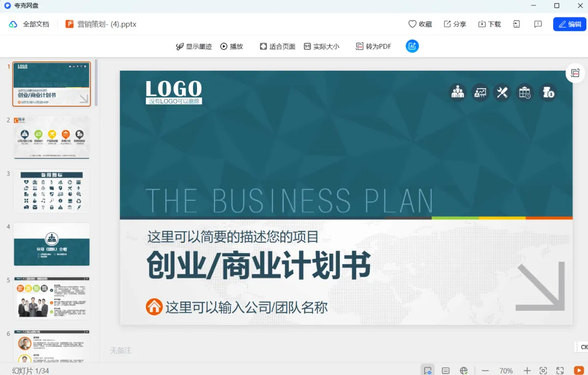The image size is (588, 375).
Task: Select 适合页面 fit page view
Action: (278, 46)
